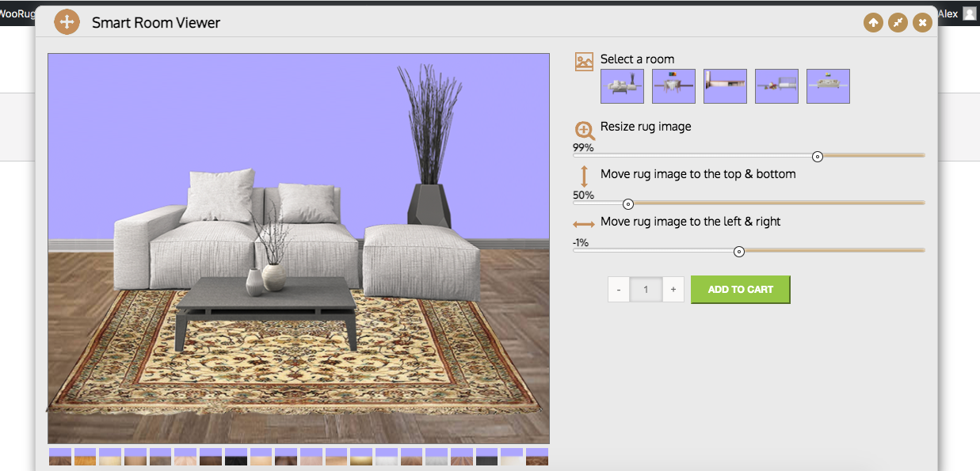Click the move crosshair icon beside the title
The width and height of the screenshot is (980, 471).
pos(67,22)
